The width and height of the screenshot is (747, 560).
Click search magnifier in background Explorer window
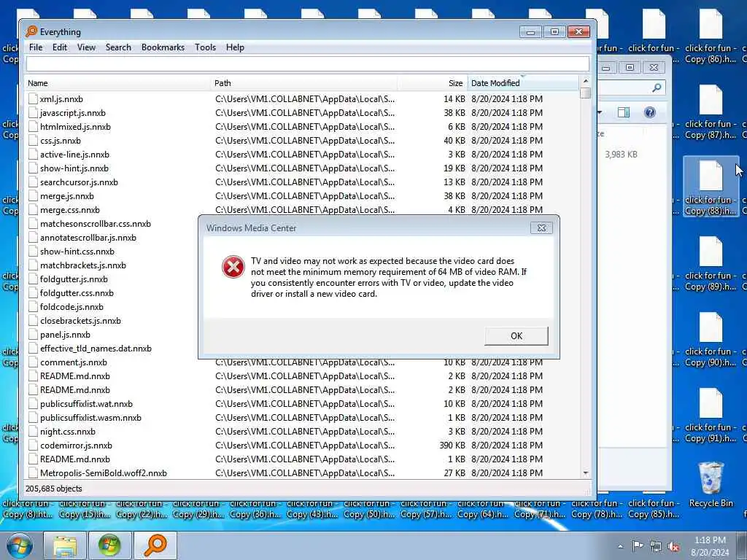657,87
